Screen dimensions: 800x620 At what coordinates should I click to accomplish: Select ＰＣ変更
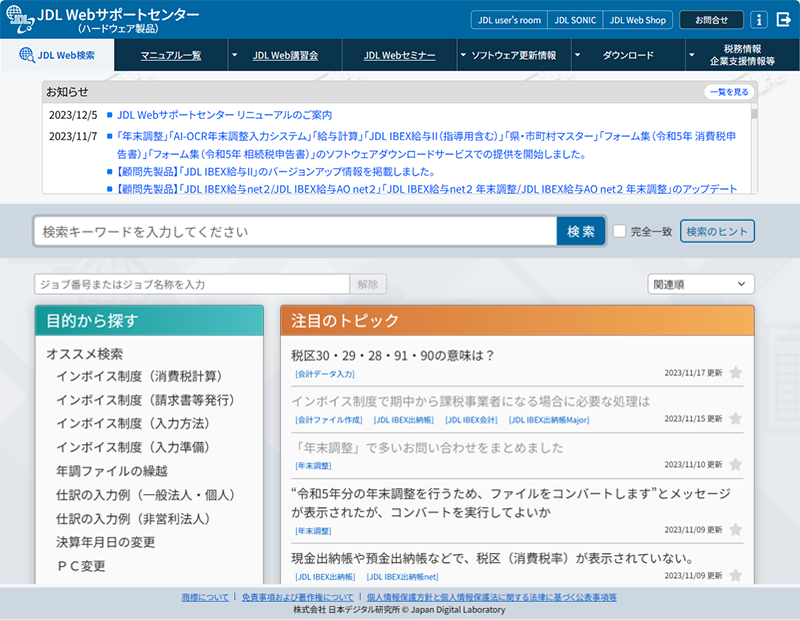pos(81,566)
